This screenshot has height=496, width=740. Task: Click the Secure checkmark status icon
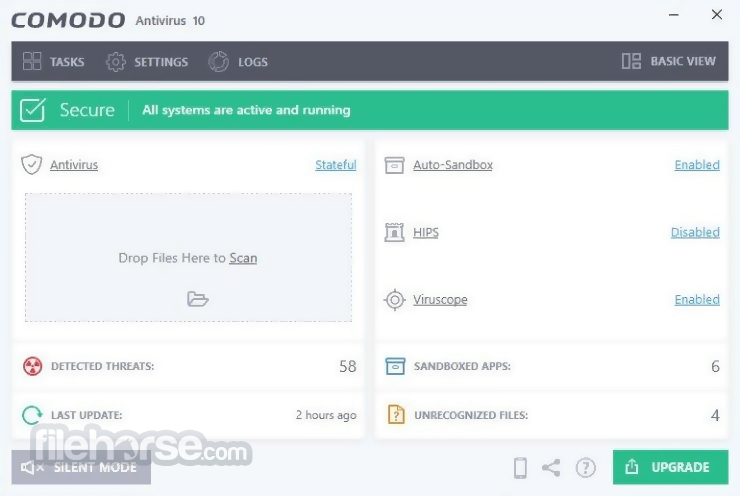coord(33,110)
